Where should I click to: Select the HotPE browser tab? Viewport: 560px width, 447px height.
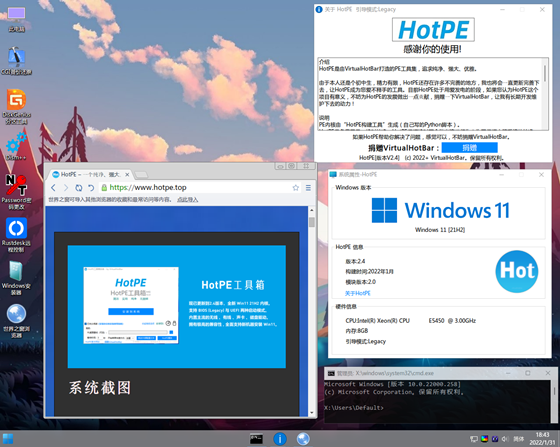89,175
